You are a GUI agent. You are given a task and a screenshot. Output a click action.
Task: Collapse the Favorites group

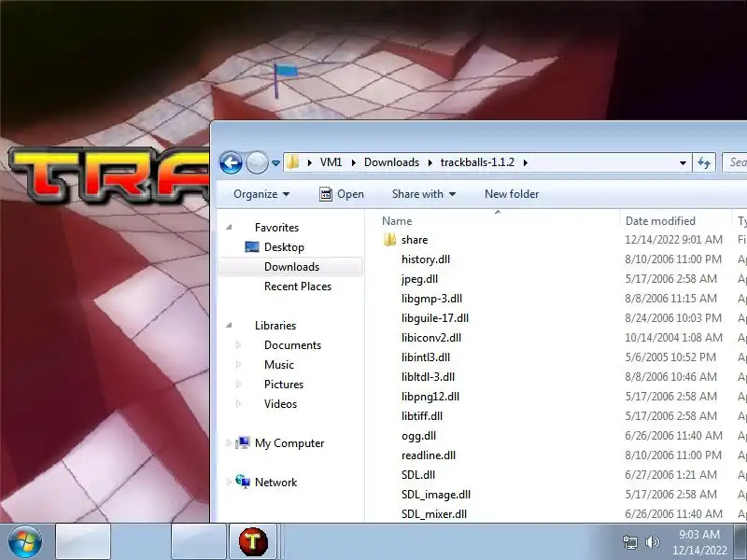point(229,228)
